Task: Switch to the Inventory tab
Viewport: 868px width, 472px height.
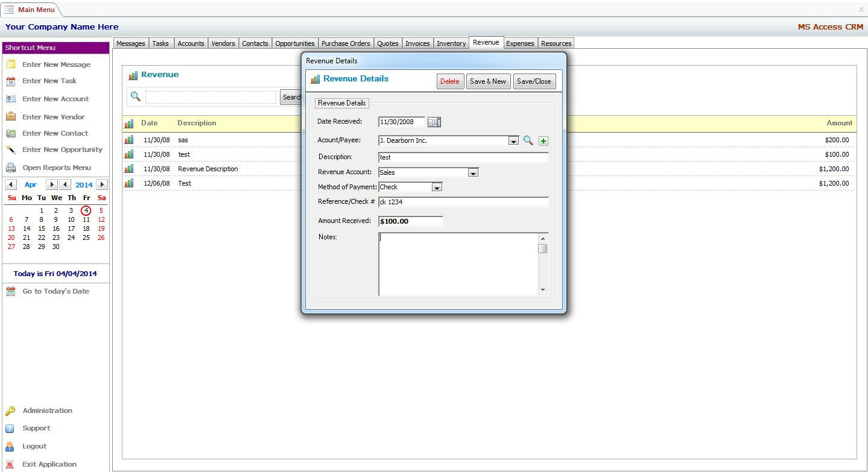Action: [x=451, y=43]
